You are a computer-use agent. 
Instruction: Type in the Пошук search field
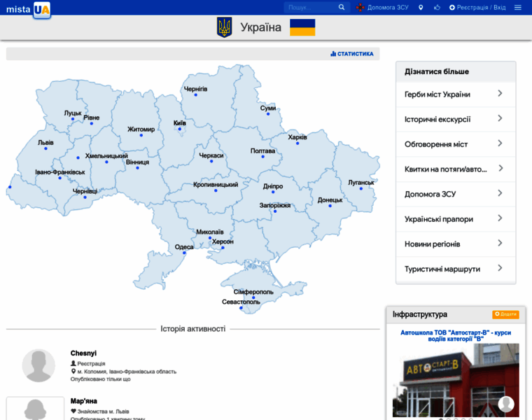pyautogui.click(x=311, y=8)
